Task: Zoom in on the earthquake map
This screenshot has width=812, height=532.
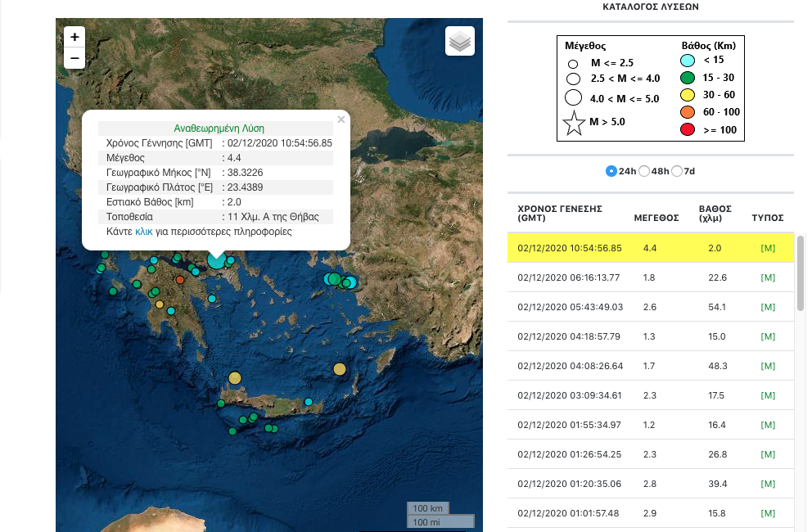Action: pos(74,37)
